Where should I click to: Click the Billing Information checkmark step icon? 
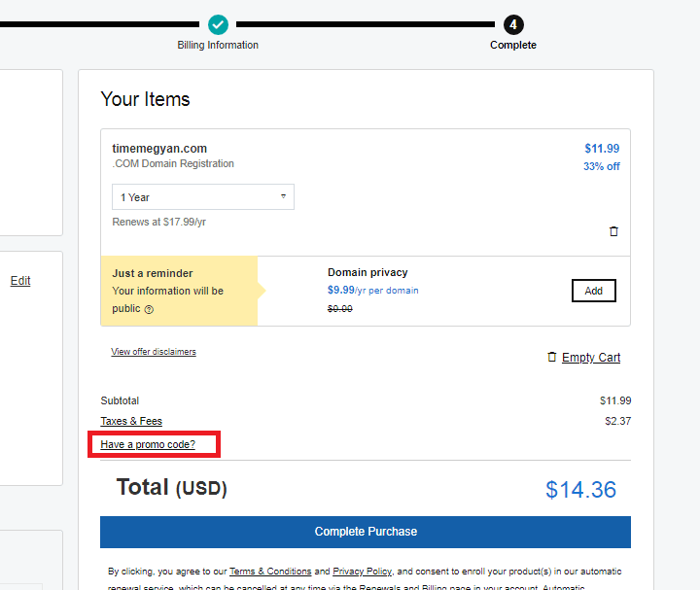pyautogui.click(x=218, y=24)
